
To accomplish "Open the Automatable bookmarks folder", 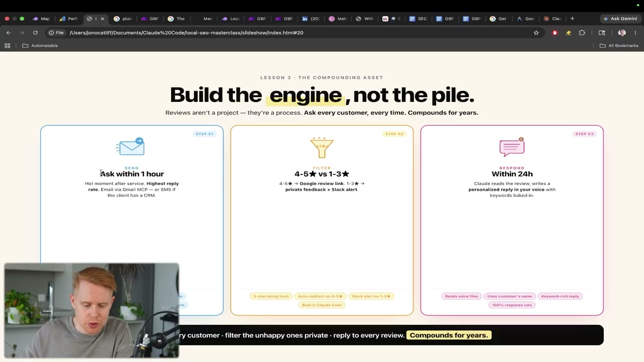I will pyautogui.click(x=40, y=46).
